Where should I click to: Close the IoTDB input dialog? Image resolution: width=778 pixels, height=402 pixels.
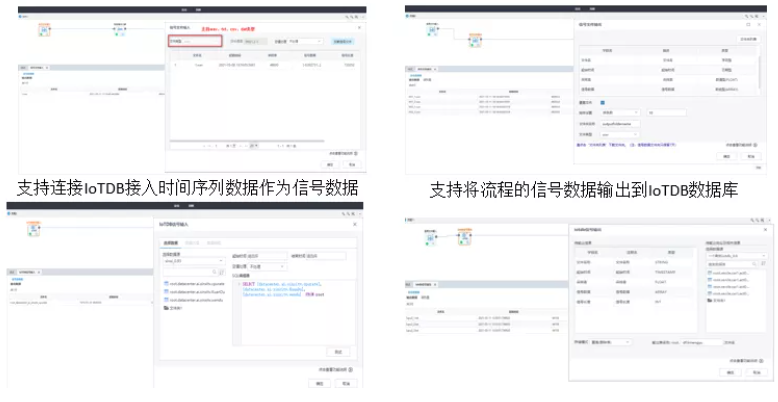pyautogui.click(x=354, y=224)
